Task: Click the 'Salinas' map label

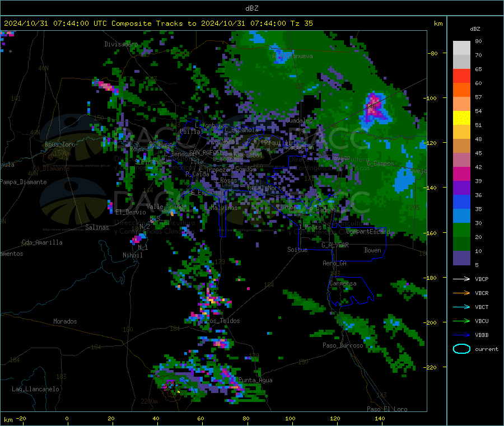Action: (x=97, y=227)
